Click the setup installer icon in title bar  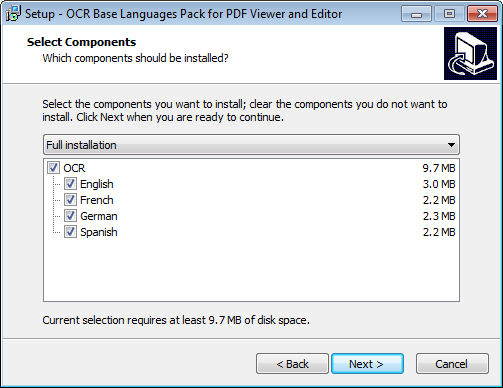click(x=13, y=14)
